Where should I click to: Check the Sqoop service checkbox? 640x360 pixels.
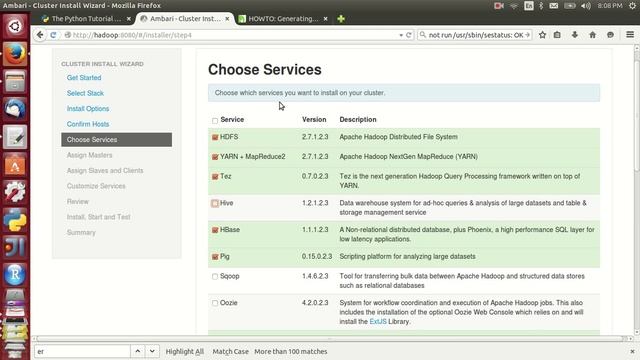215,277
